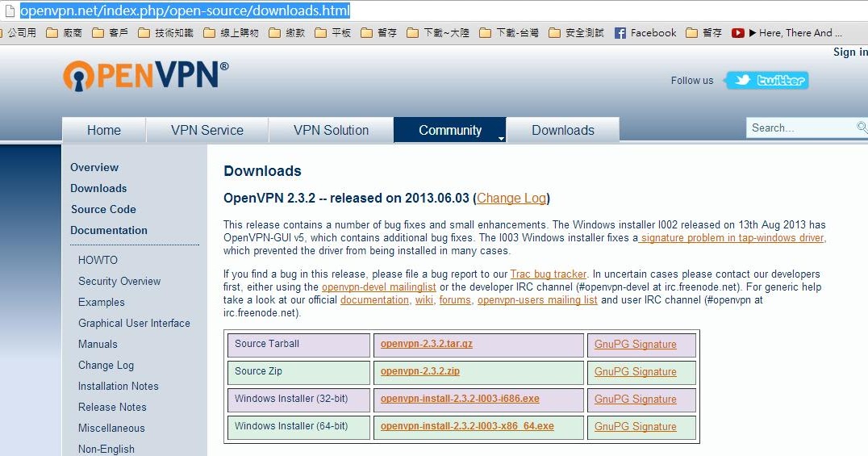The height and width of the screenshot is (456, 868).
Task: Click the Windows Installer (32-bit) cell
Action: point(298,400)
